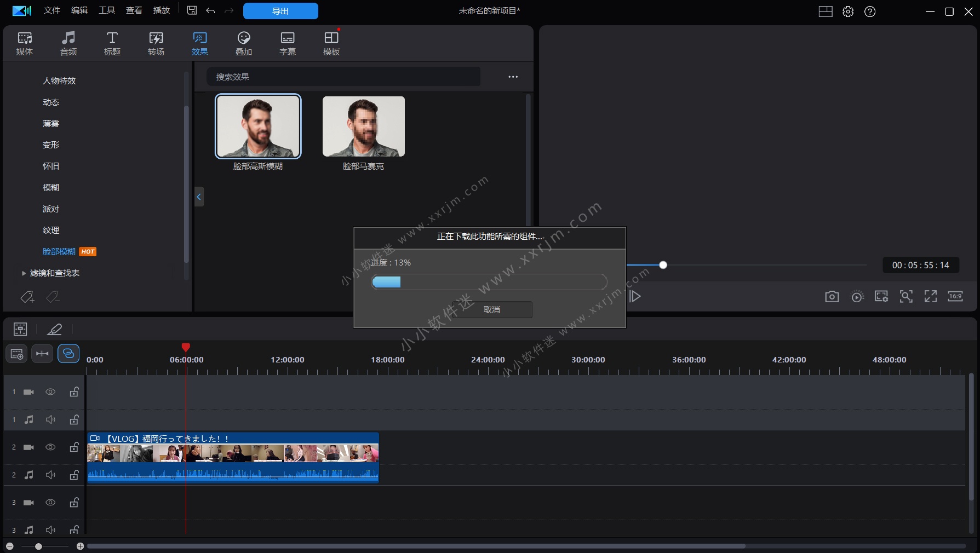Image resolution: width=980 pixels, height=553 pixels.
Task: Open the 转场 (Transitions) panel
Action: [156, 43]
